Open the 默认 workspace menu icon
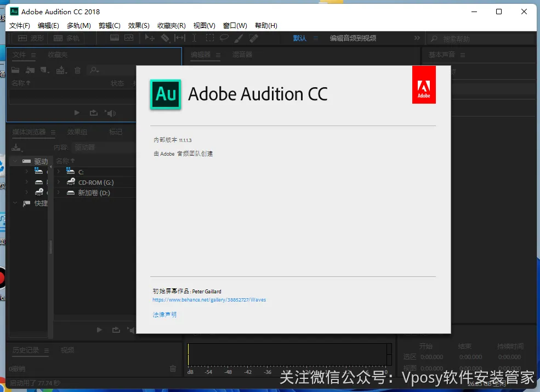Screen dimensions: 540x392 [315, 38]
